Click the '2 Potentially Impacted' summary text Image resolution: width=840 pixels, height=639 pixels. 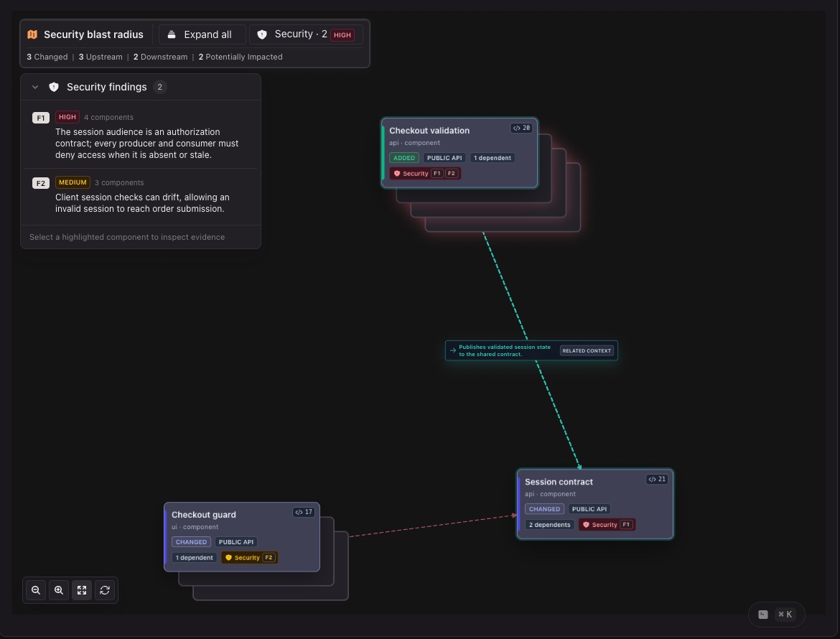coord(241,57)
